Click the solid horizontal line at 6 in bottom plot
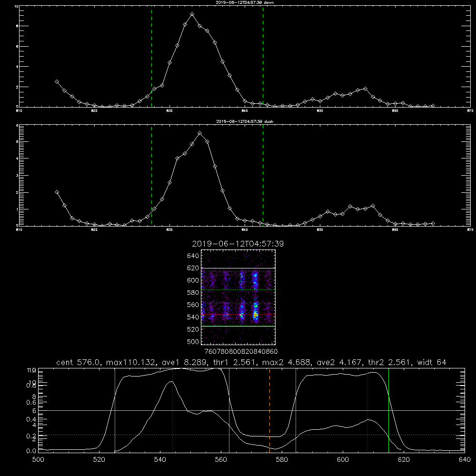 coord(251,410)
